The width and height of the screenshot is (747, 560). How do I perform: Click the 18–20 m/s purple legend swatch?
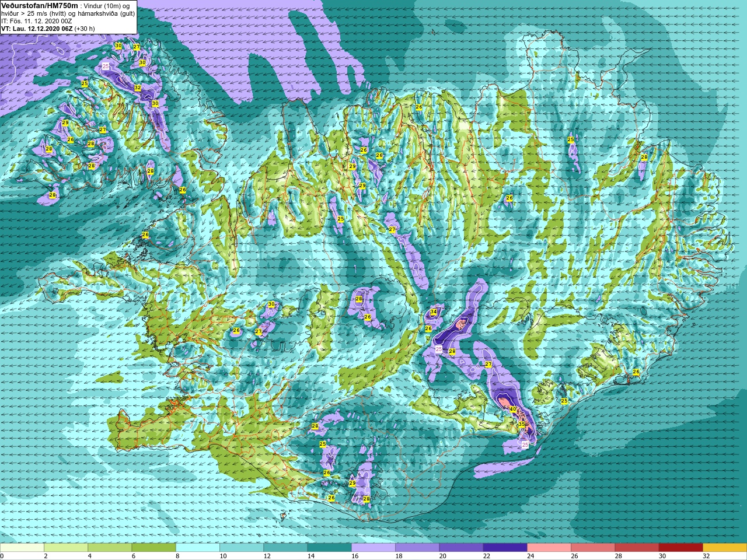click(417, 548)
